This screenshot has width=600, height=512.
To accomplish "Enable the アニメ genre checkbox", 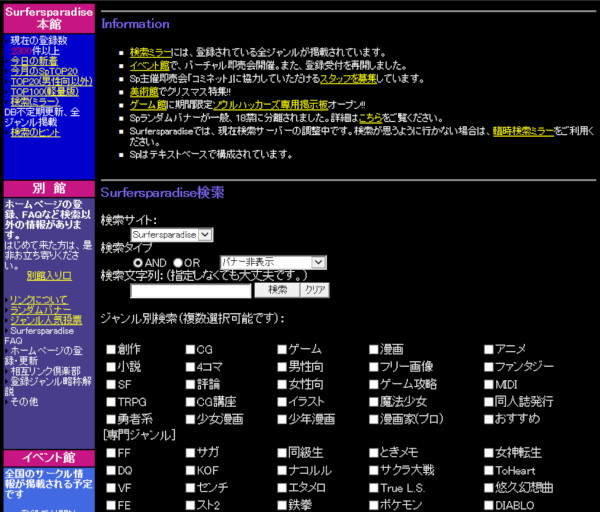I will [x=489, y=349].
